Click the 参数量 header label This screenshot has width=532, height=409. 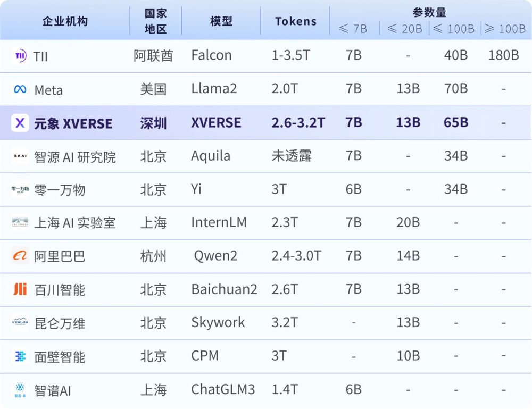click(x=429, y=12)
